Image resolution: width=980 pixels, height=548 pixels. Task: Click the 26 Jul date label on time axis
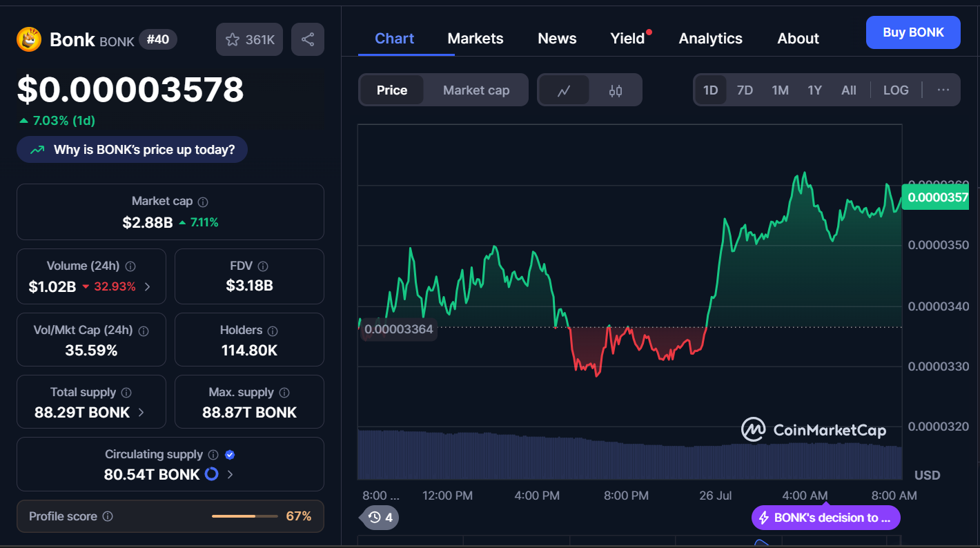[715, 496]
